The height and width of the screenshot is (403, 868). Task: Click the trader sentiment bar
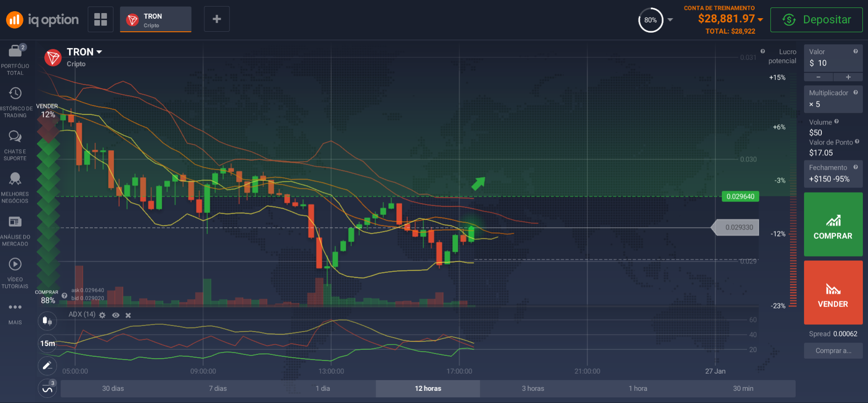coord(48,203)
